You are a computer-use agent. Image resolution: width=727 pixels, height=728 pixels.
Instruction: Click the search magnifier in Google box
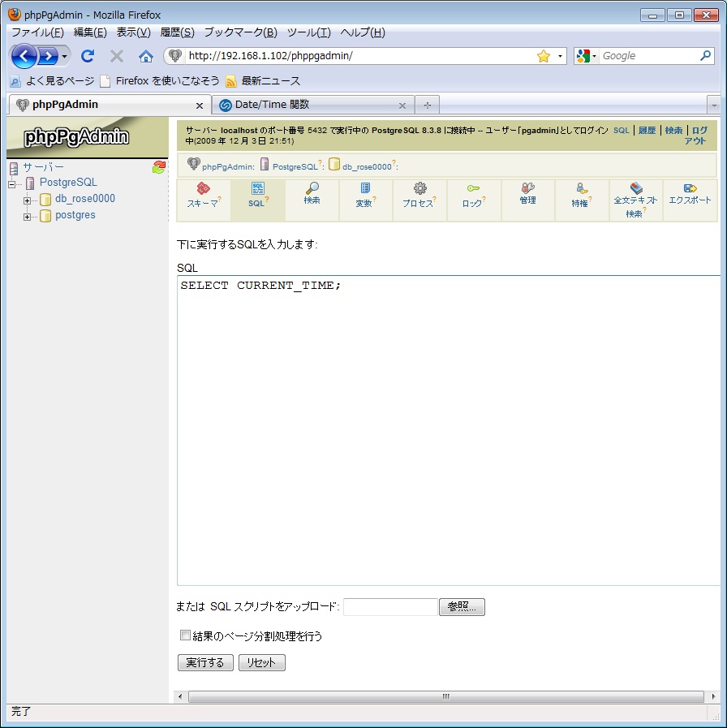coord(705,56)
